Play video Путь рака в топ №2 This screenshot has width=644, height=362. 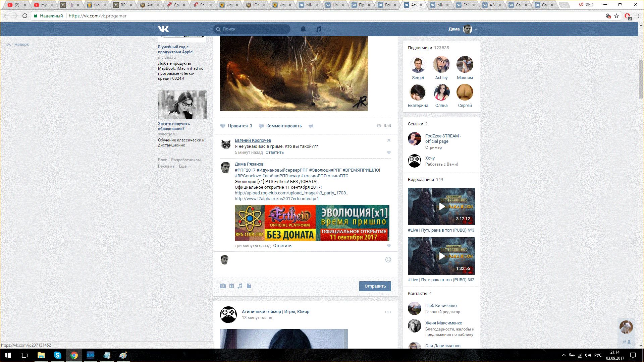click(441, 256)
